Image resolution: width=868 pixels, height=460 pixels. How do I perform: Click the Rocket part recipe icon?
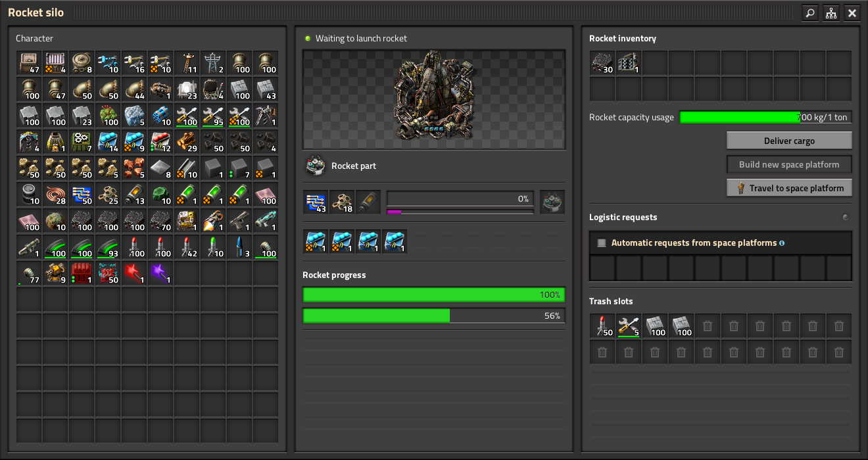coord(316,166)
